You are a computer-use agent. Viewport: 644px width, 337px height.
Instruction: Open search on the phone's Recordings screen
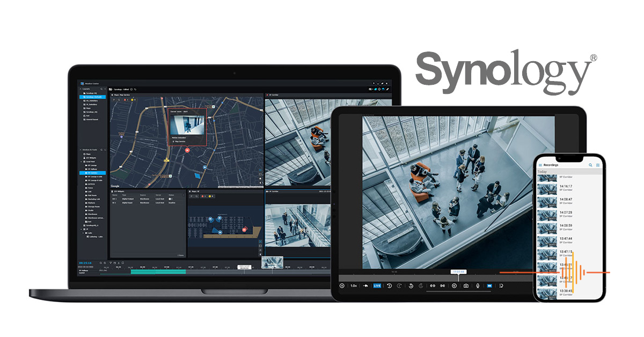click(590, 165)
